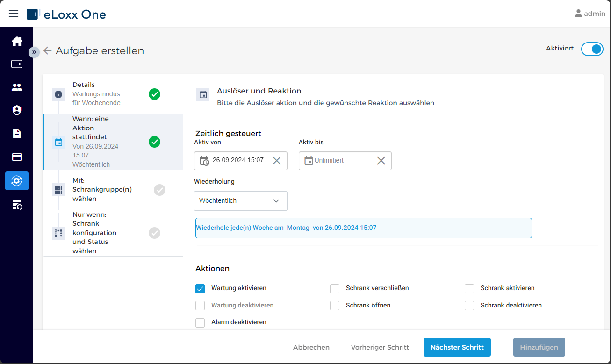Click the back arrow beside Aufgabe erstellen

[47, 50]
